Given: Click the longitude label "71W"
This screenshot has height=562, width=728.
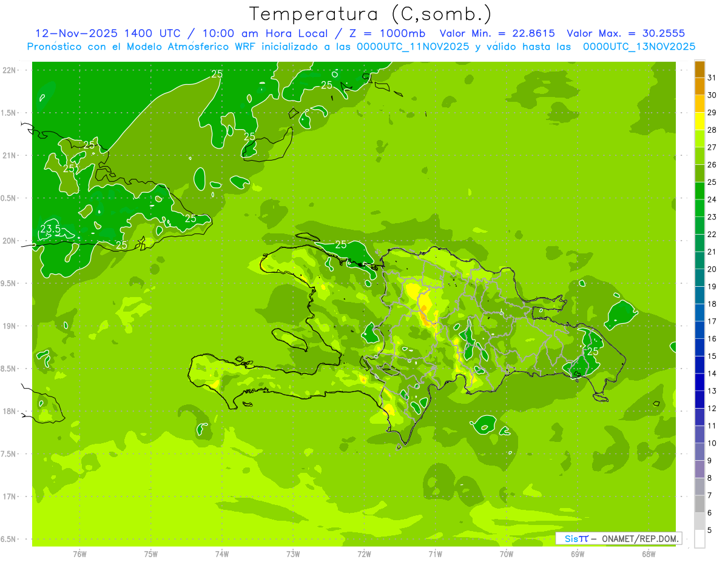Looking at the screenshot, I should pos(435,554).
